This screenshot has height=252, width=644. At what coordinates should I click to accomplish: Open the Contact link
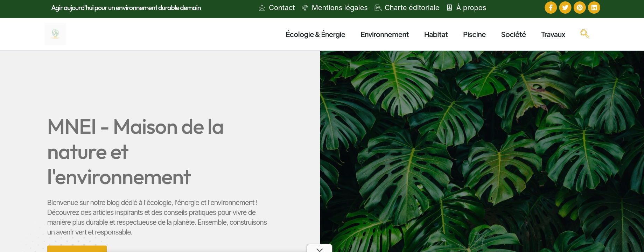click(x=282, y=8)
